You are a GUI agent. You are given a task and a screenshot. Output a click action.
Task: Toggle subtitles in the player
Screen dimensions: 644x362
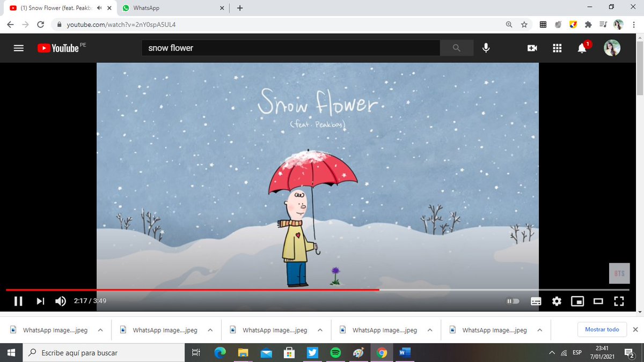click(536, 301)
